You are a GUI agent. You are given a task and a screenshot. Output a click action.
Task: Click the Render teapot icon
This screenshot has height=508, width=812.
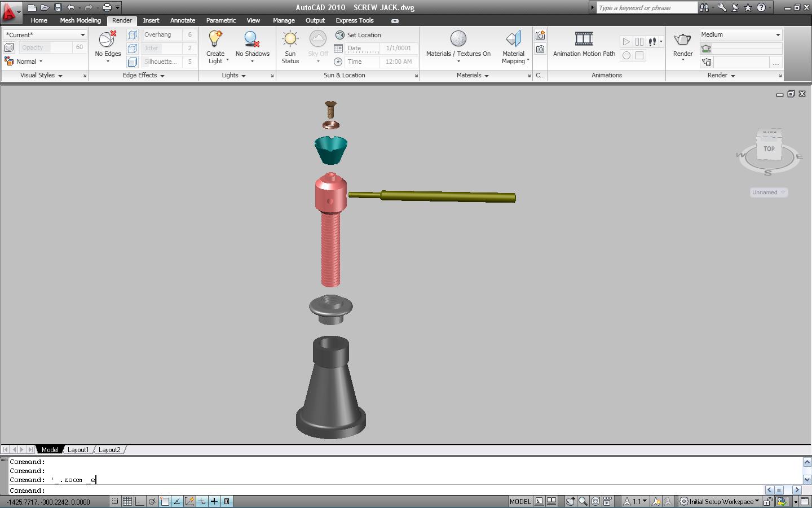pyautogui.click(x=683, y=39)
